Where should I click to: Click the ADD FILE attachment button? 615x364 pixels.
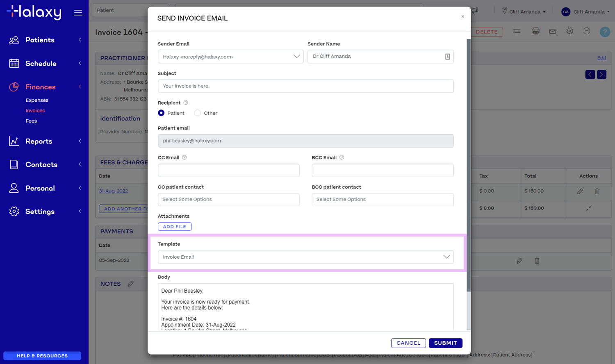coord(175,226)
